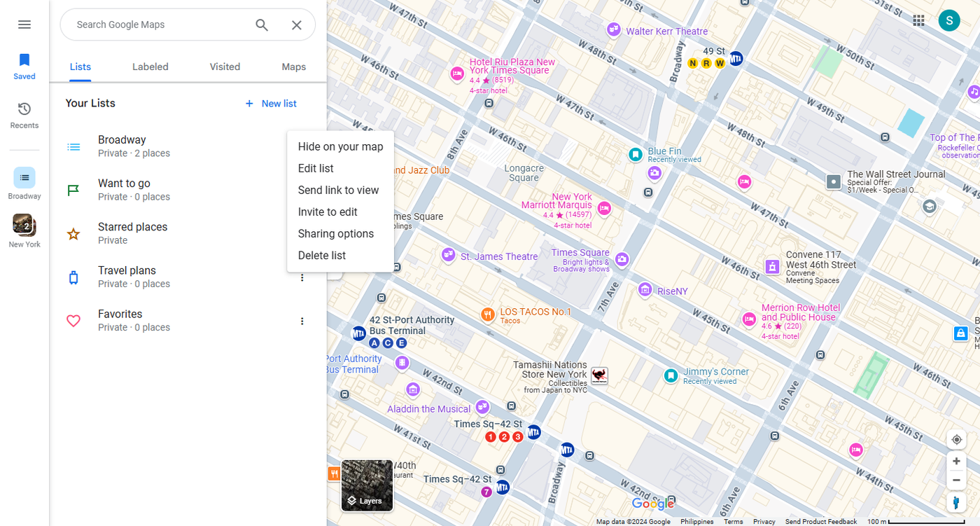Switch to the Visited tab
This screenshot has width=980, height=526.
tap(225, 67)
